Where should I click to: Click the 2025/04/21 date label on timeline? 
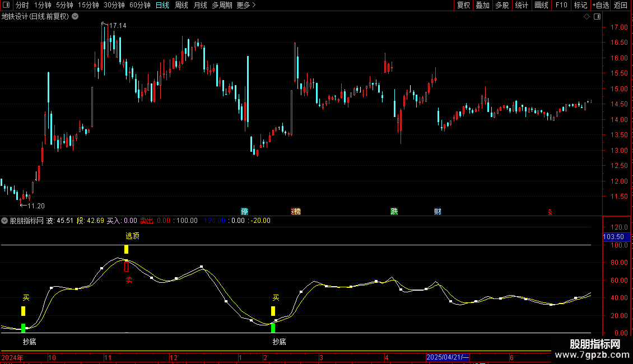(447, 357)
